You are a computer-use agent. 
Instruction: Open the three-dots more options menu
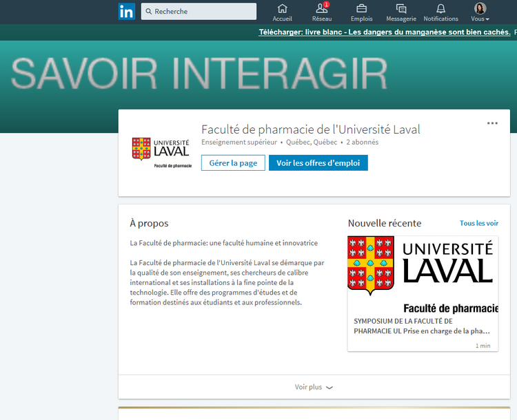pos(492,123)
